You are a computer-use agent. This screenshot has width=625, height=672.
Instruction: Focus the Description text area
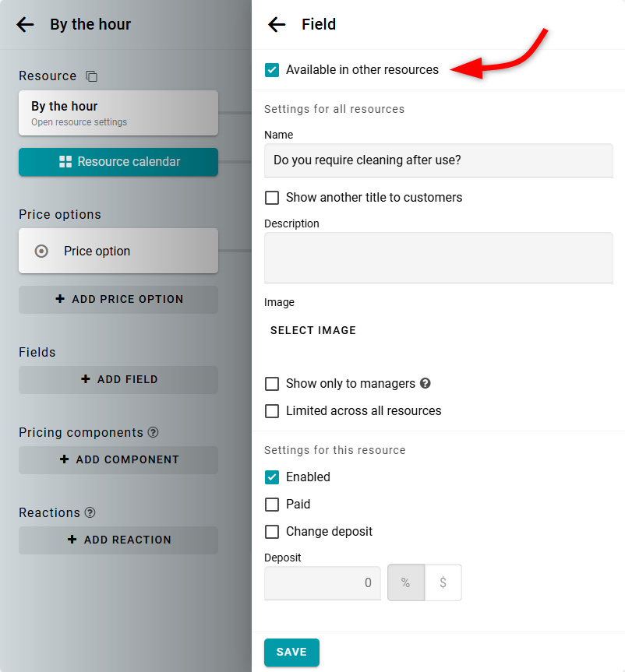(x=438, y=258)
